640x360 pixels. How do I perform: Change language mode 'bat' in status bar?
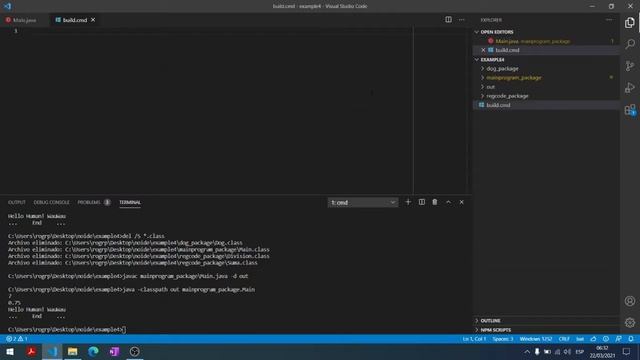[580, 339]
